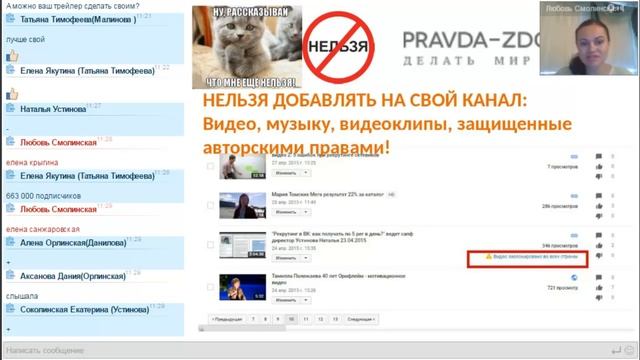The width and height of the screenshot is (640, 360).
Task: Open thumbnail of Тамилла Полежаева video
Action: (x=242, y=287)
